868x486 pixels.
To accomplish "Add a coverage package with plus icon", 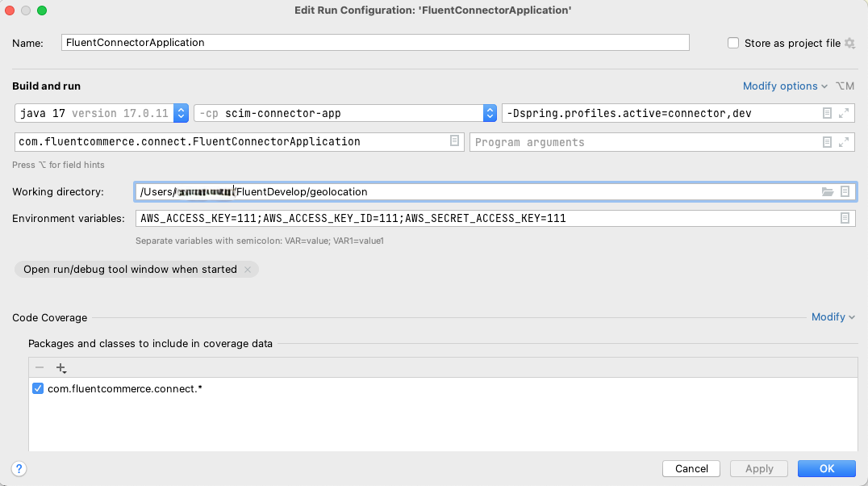I will click(x=61, y=368).
